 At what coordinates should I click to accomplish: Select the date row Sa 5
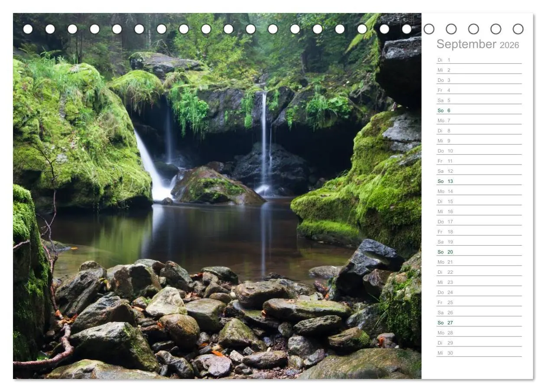(x=479, y=100)
